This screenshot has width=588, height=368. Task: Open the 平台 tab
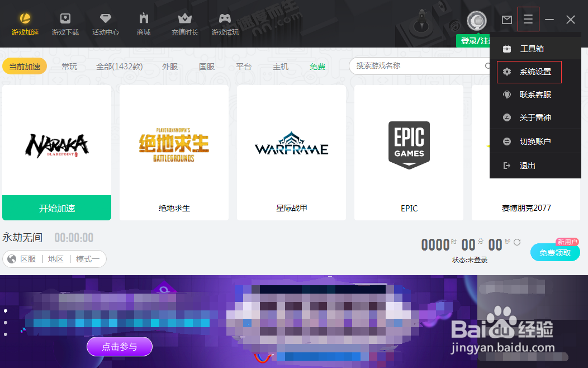(243, 67)
